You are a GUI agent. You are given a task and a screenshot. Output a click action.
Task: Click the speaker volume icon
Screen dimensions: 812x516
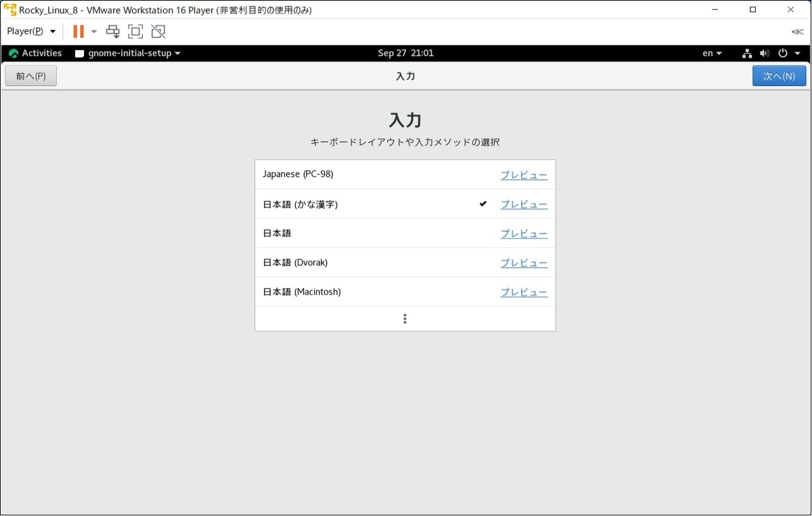764,53
